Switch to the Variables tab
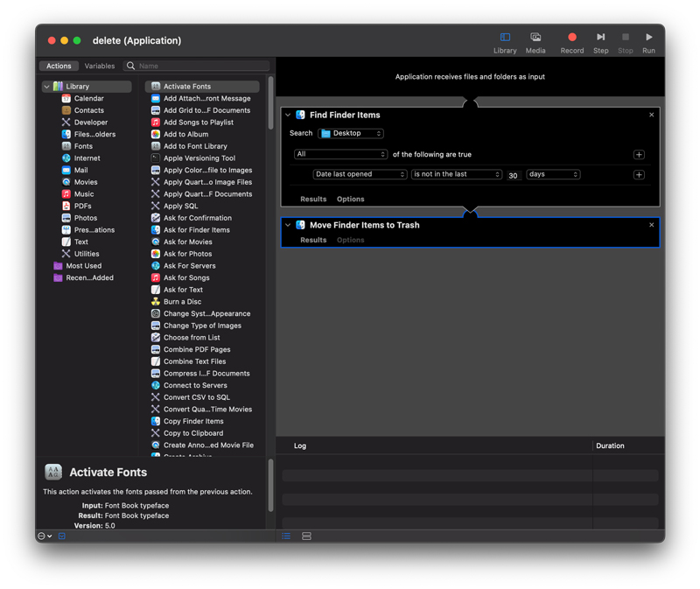The image size is (700, 589). click(x=100, y=67)
